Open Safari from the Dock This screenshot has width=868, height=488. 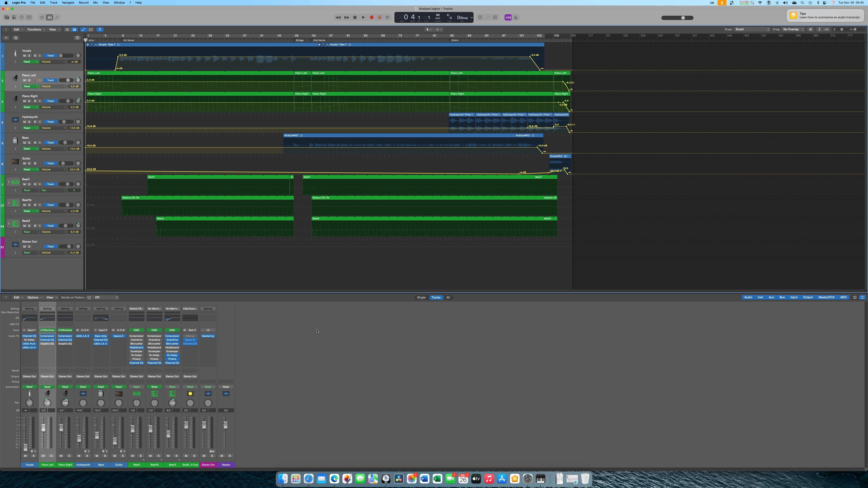309,479
